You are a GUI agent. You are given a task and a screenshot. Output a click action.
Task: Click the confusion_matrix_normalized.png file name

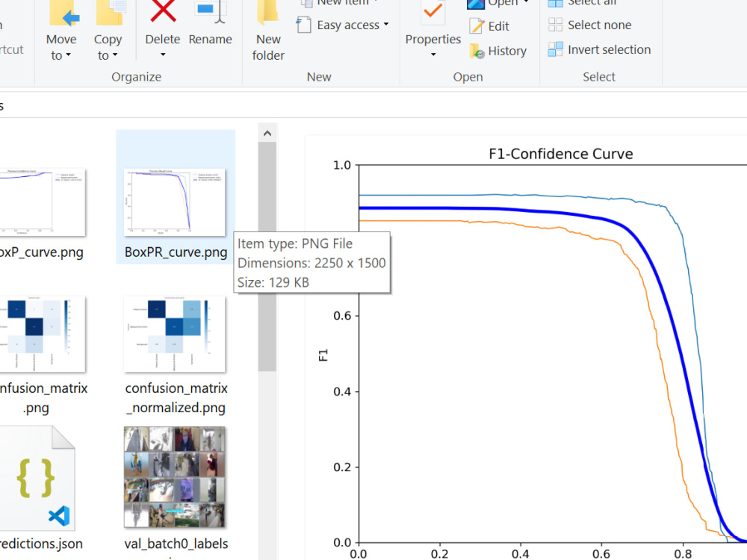point(176,398)
